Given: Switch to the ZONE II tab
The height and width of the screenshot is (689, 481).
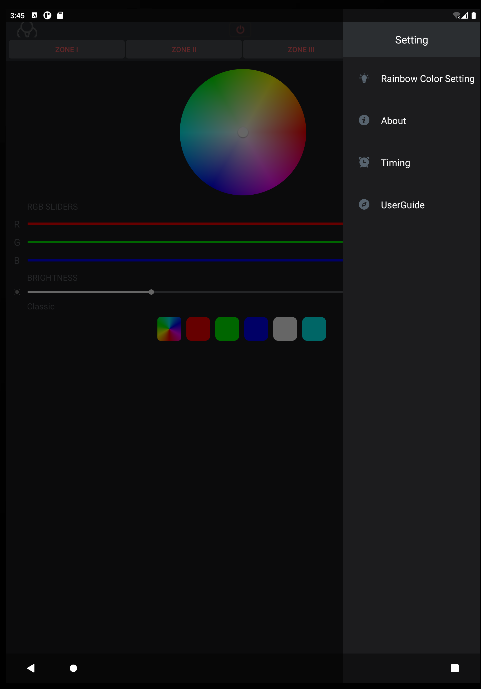Looking at the screenshot, I should (184, 49).
